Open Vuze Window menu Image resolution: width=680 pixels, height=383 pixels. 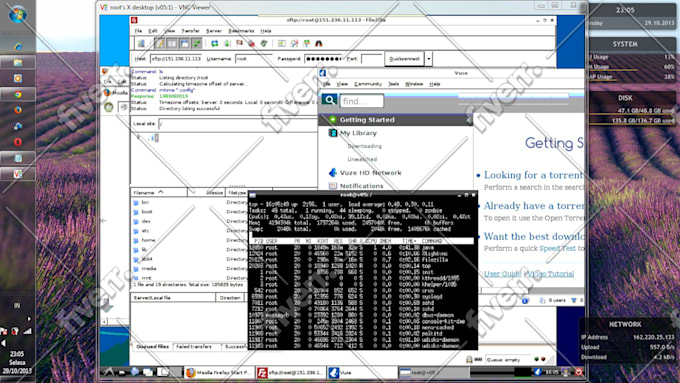[x=414, y=84]
